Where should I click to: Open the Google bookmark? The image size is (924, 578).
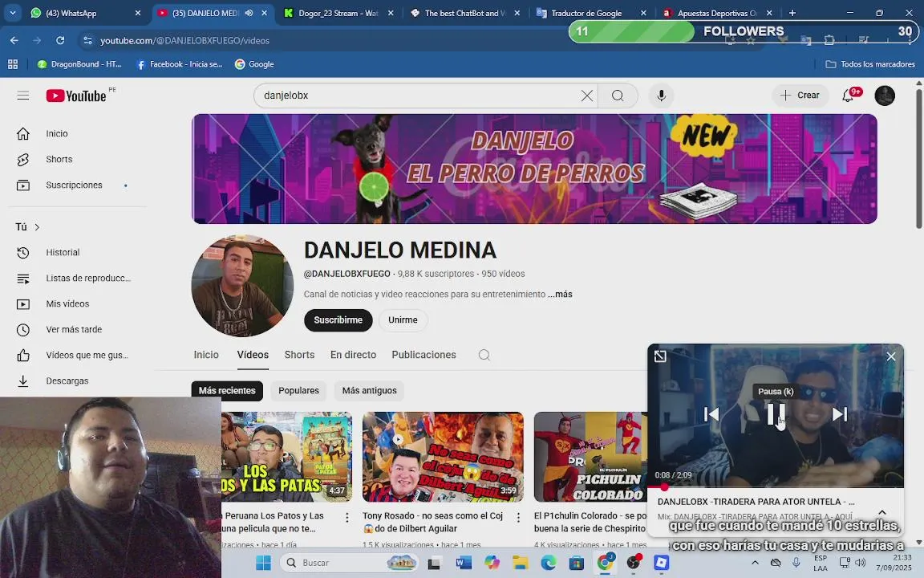[254, 64]
